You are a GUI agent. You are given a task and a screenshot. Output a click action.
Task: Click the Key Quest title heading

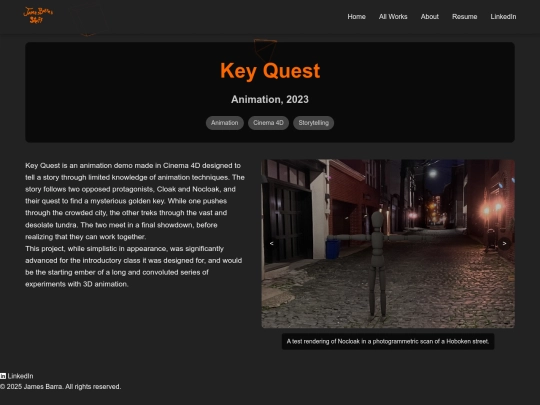pos(270,71)
